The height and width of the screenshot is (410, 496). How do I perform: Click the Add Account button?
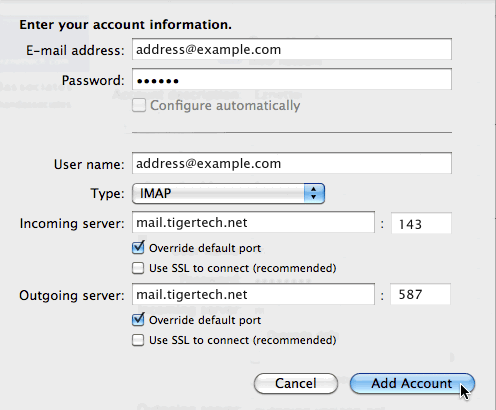click(412, 383)
